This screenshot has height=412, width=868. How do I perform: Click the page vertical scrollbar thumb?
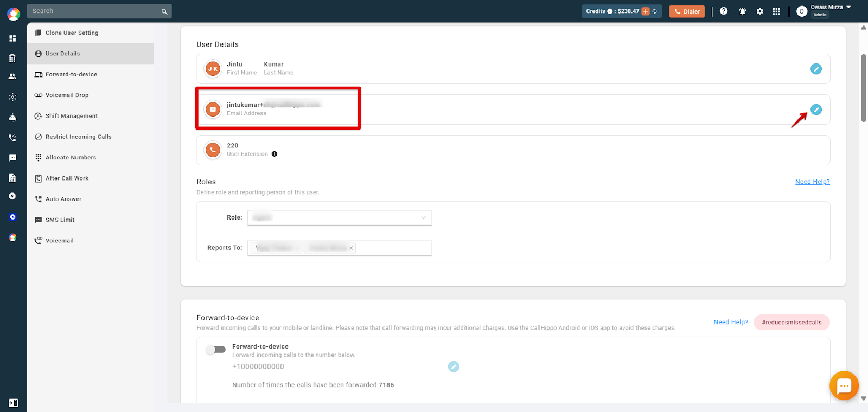(x=864, y=88)
